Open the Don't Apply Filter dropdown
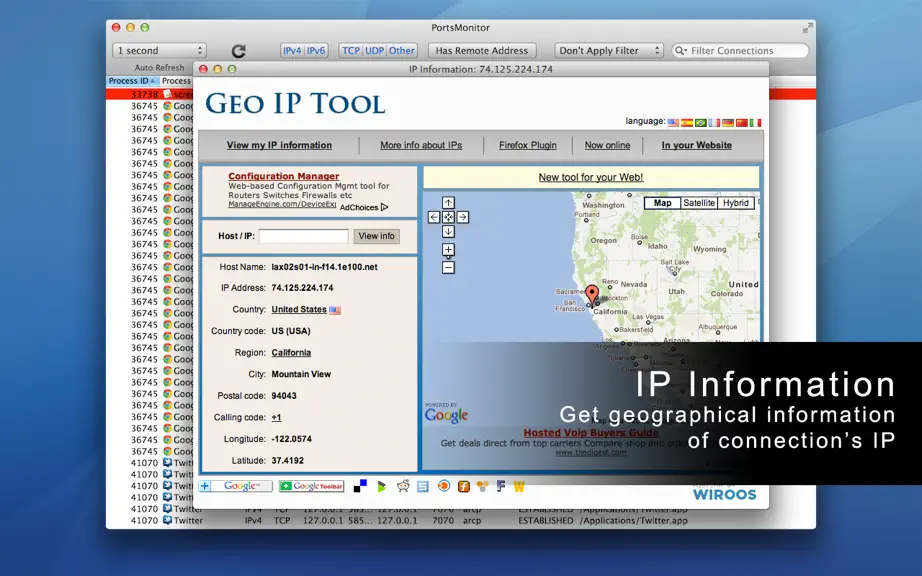The width and height of the screenshot is (922, 576). [x=609, y=51]
